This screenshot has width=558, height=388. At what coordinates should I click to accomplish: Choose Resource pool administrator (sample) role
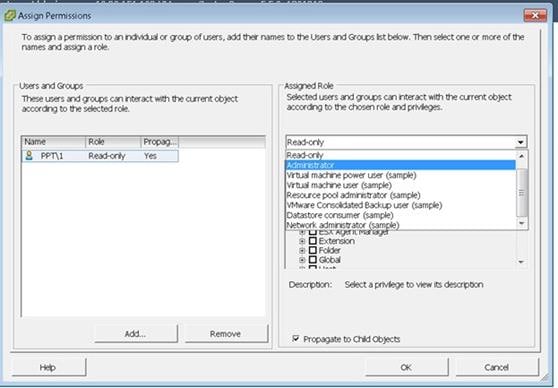pos(400,195)
